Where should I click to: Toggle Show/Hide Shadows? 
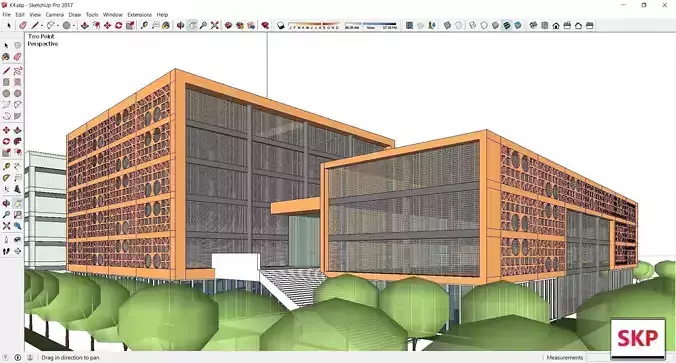coord(281,25)
